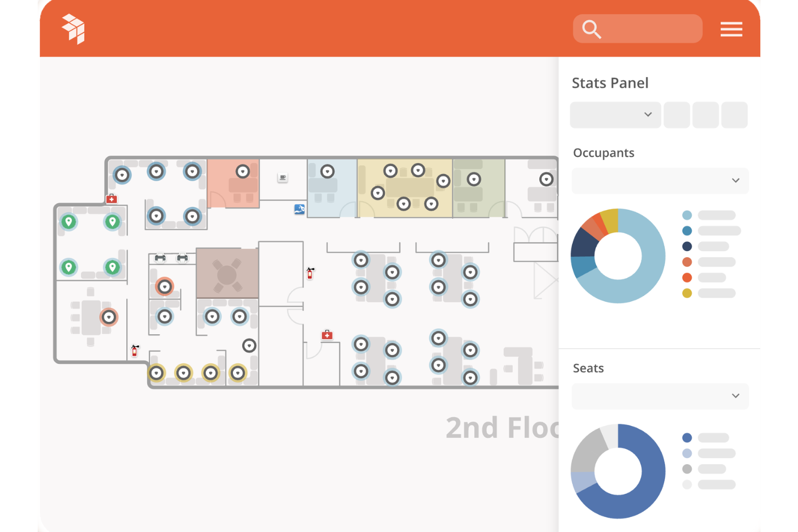Click the left printer icon on the floor plan
Viewport: 798px width, 532px height.
click(160, 258)
